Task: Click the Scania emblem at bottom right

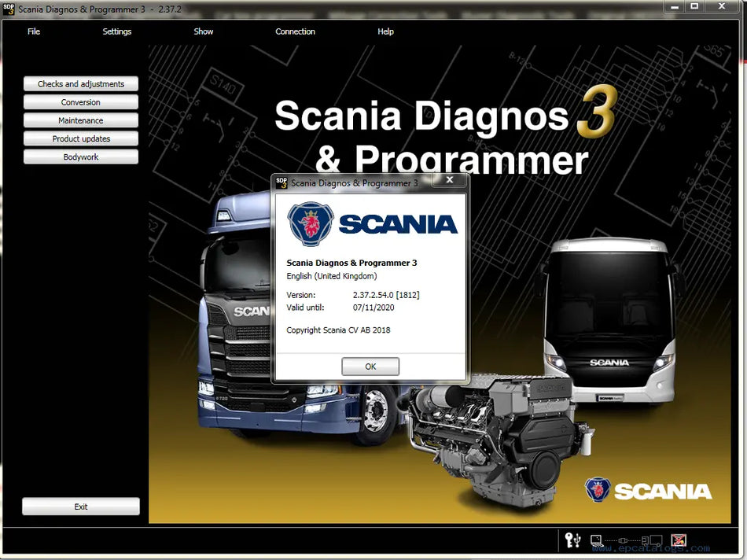Action: [x=599, y=488]
